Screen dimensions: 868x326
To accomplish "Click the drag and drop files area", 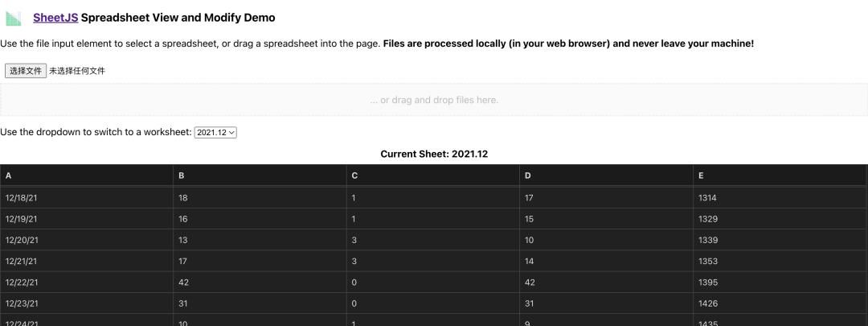I will (434, 101).
